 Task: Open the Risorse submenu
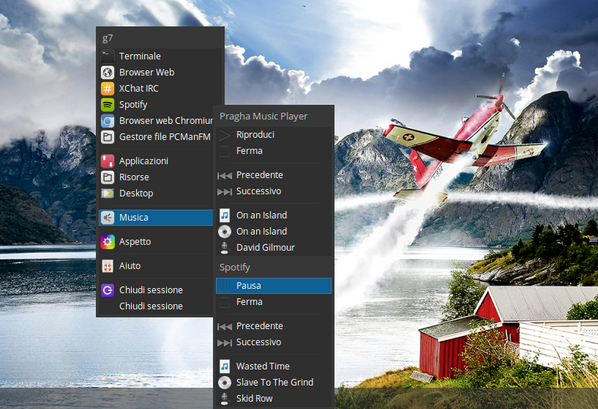pos(156,177)
